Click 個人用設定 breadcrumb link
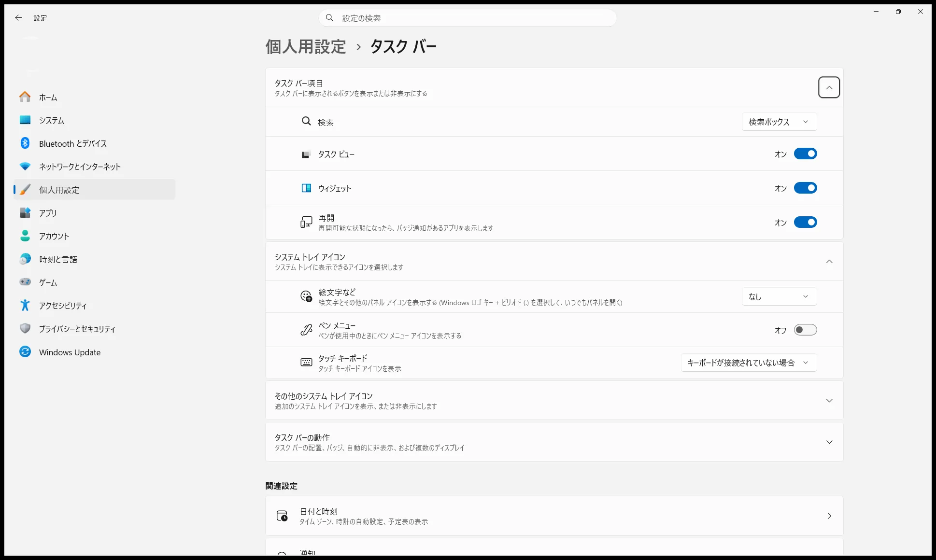Screen dimensions: 936x560 pyautogui.click(x=306, y=46)
